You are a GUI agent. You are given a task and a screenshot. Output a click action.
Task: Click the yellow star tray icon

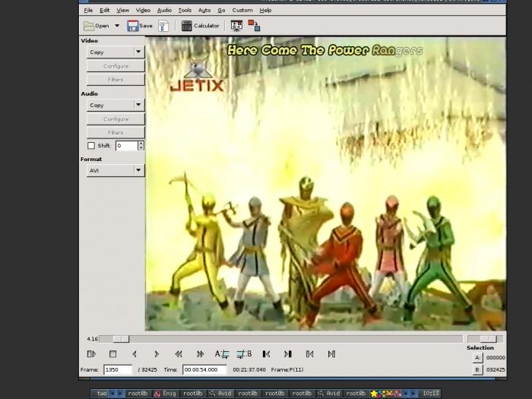tap(374, 394)
